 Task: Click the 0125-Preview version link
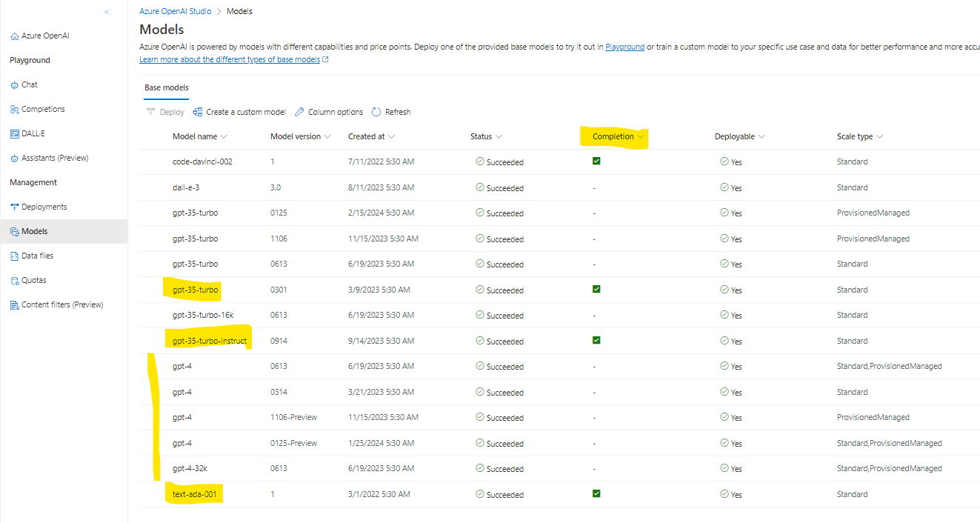point(293,443)
